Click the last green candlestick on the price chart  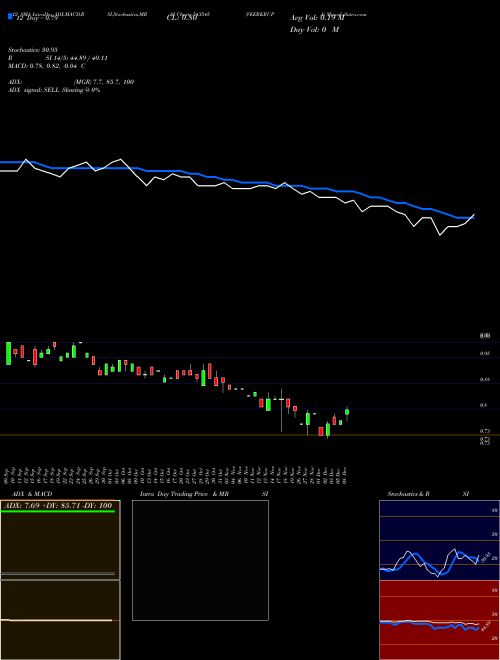(347, 412)
